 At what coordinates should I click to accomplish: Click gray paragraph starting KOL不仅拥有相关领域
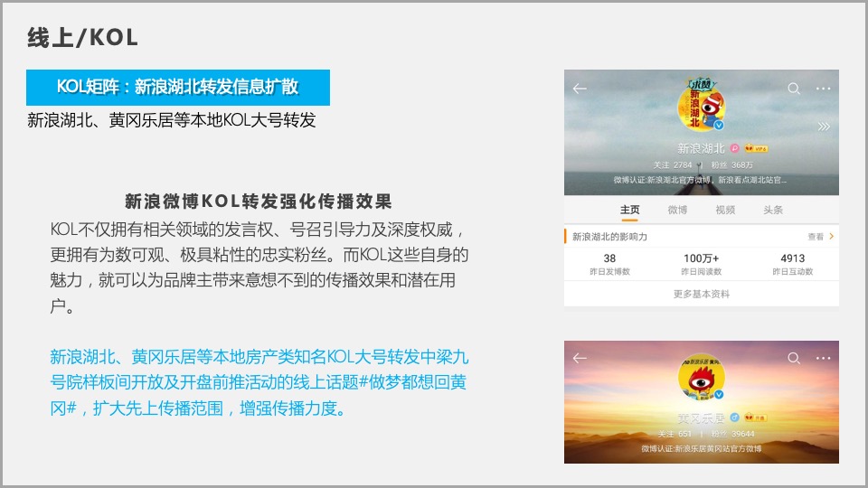(259, 267)
